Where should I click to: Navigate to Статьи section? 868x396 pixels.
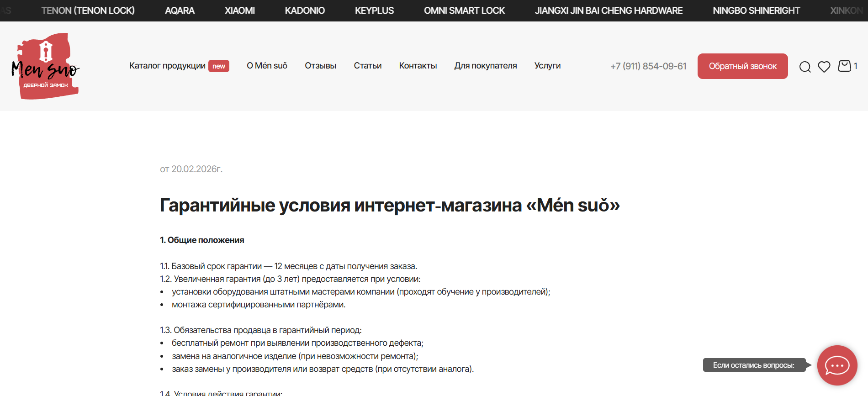[367, 66]
